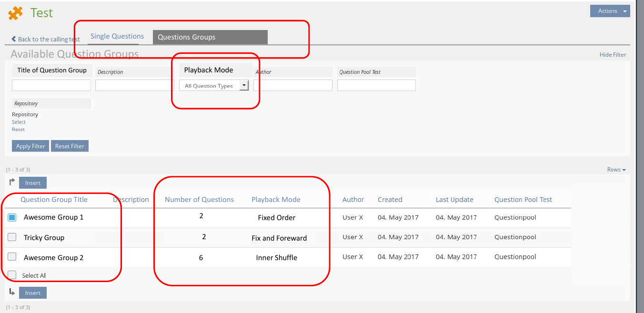Click the Reset Filter button
Viewport: 644px width, 313px height.
(70, 146)
